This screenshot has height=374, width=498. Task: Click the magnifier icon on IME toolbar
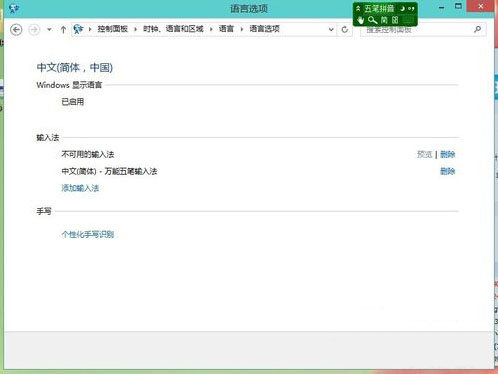[x=372, y=20]
